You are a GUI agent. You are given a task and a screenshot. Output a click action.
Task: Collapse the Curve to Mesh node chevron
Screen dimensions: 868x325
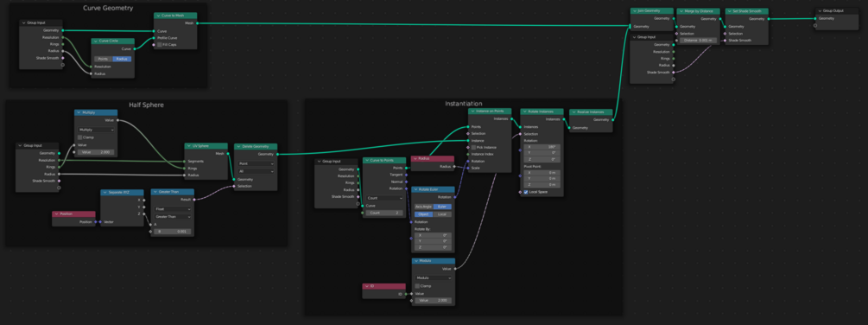[x=158, y=16]
